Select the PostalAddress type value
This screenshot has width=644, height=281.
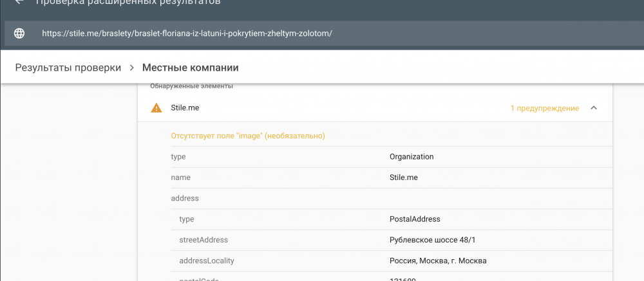pyautogui.click(x=415, y=219)
